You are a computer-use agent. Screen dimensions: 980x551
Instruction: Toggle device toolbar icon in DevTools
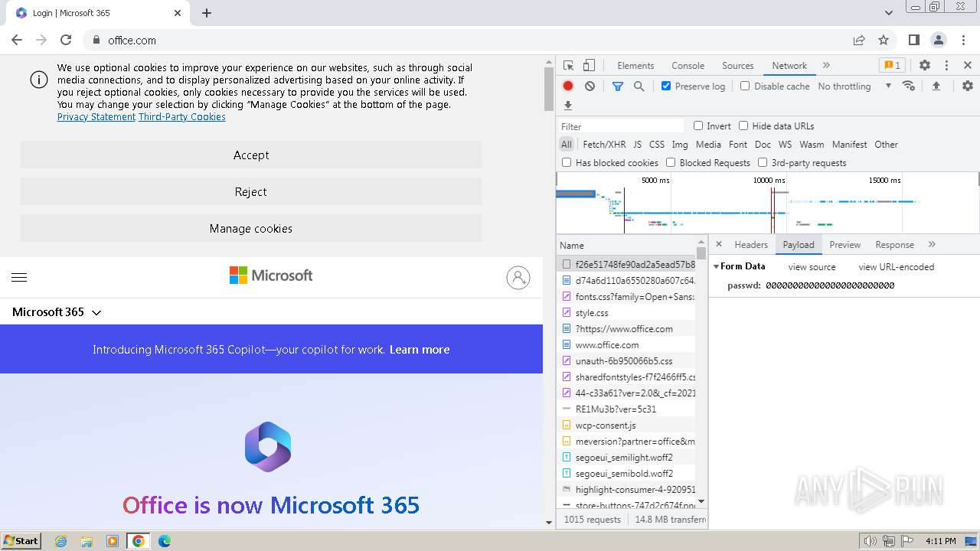coord(589,66)
